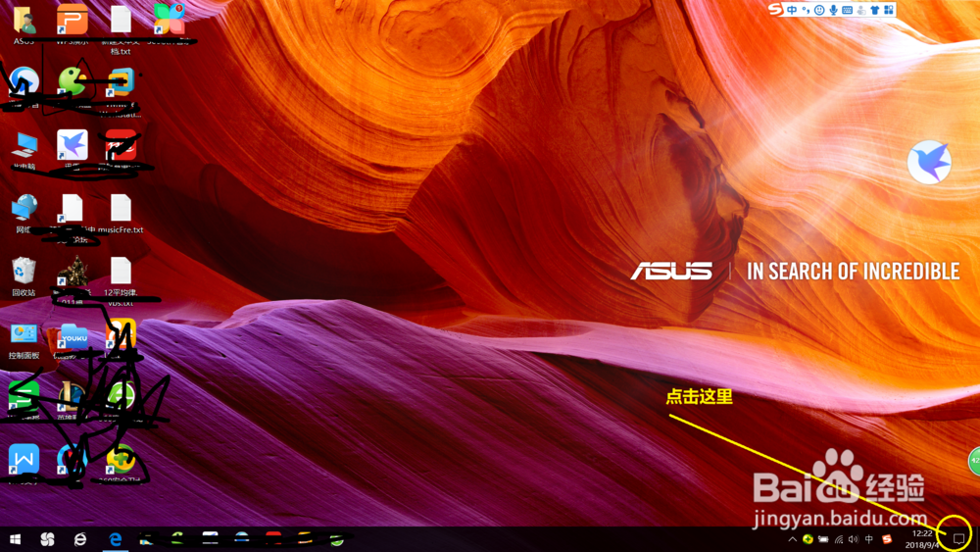
Task: Open the Windows Start menu
Action: tap(15, 539)
